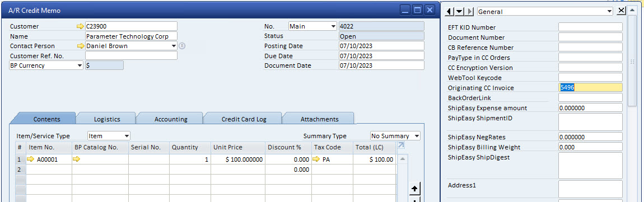Click the Tax Code column header
This screenshot has height=202, width=644.
tap(332, 147)
